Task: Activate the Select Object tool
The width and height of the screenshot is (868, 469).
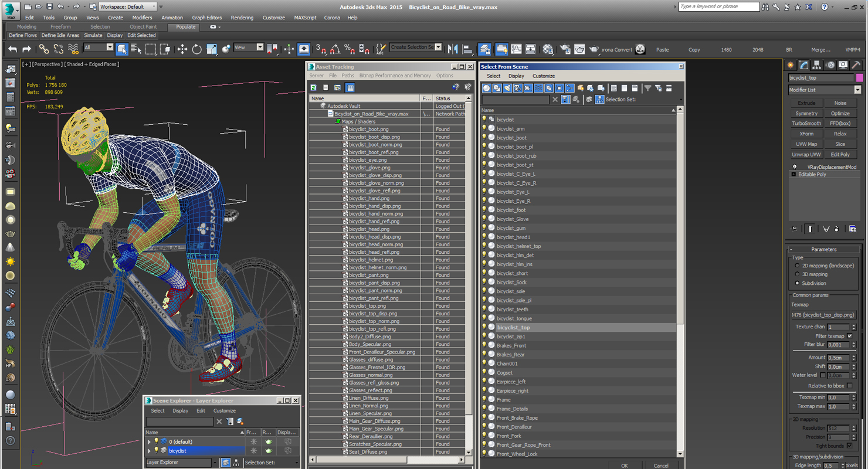Action: pyautogui.click(x=122, y=49)
